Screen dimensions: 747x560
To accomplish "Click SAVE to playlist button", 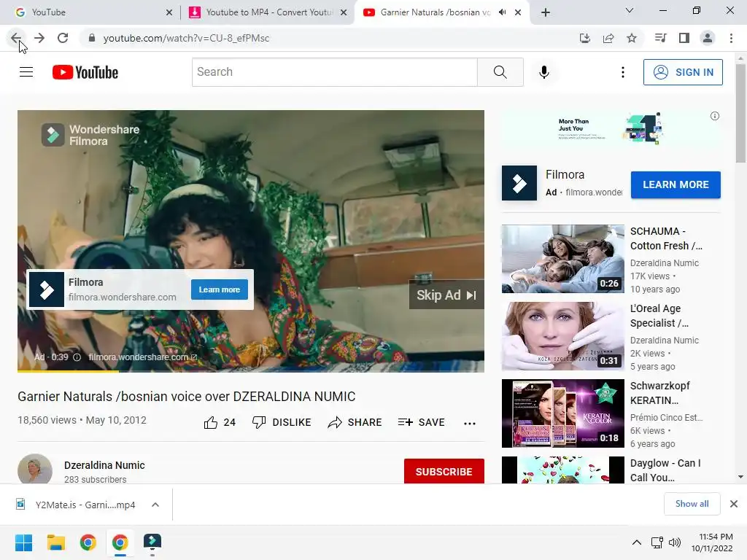I will coord(421,422).
